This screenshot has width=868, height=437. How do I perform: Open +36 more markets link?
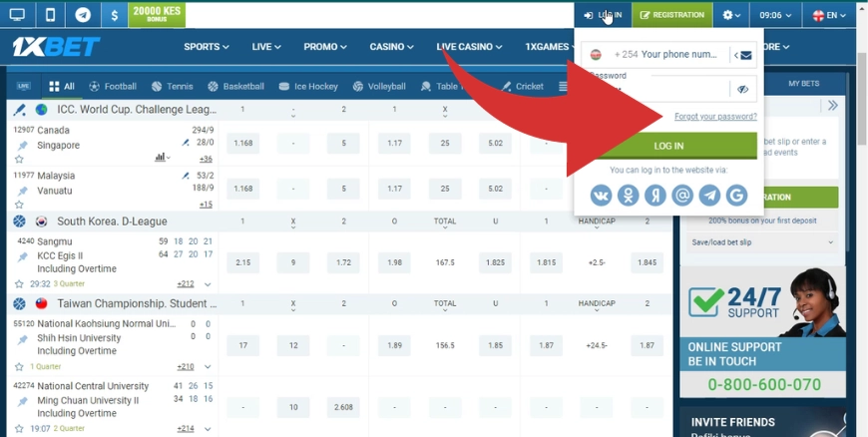pos(206,159)
